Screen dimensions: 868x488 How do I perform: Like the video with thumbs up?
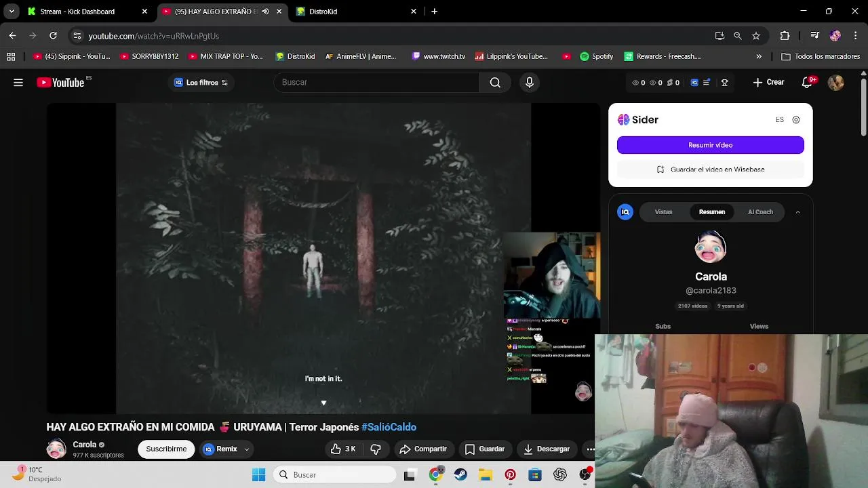343,449
